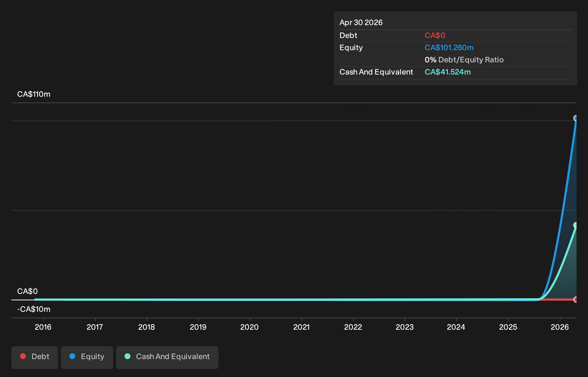Image resolution: width=588 pixels, height=377 pixels.
Task: Click the 2024 x-axis label
Action: (x=456, y=327)
